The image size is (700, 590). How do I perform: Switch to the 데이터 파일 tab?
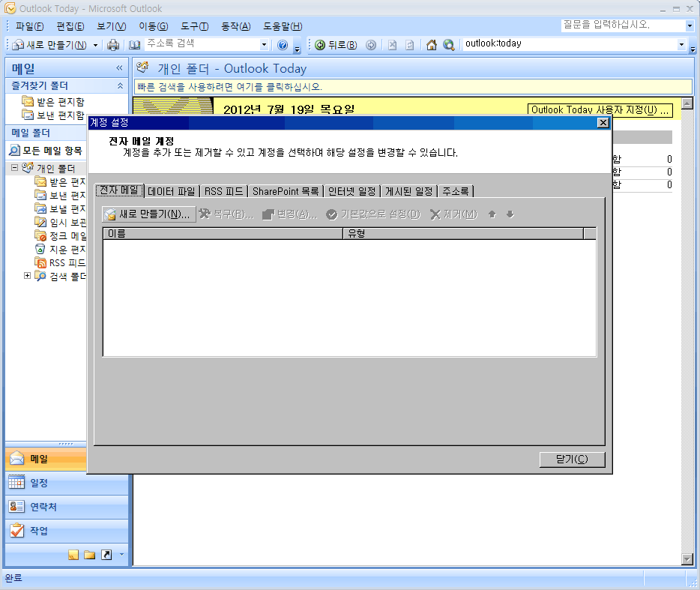172,191
